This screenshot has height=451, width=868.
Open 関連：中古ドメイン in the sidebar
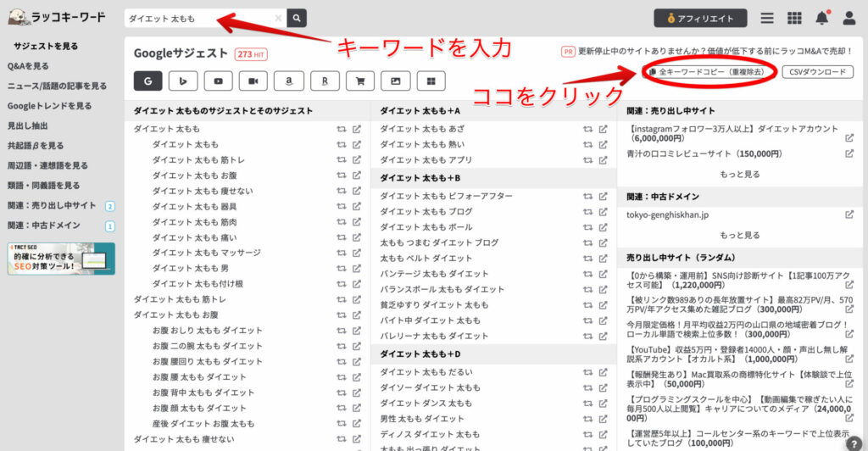pos(44,225)
